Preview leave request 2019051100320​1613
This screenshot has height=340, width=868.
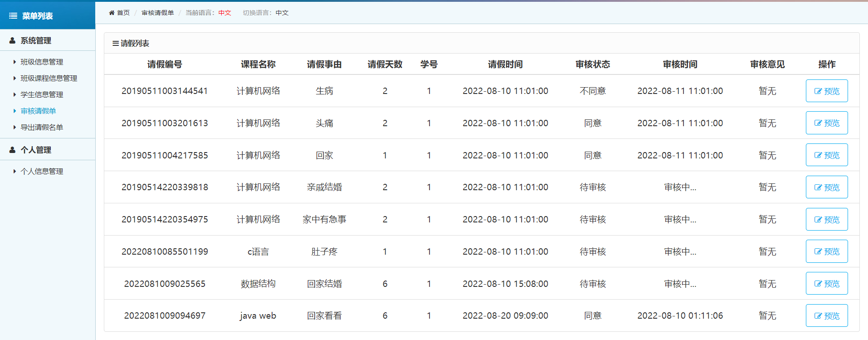(x=827, y=123)
